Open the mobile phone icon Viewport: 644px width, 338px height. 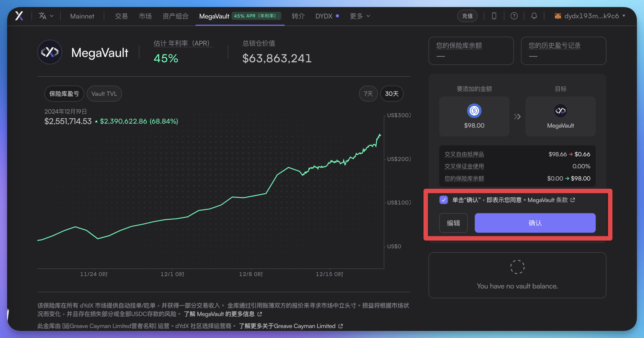[x=494, y=16]
